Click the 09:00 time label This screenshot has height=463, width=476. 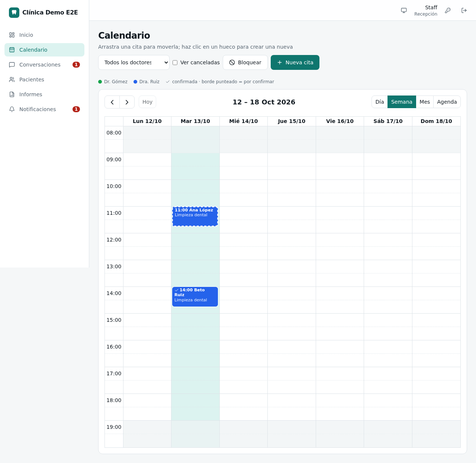point(114,159)
